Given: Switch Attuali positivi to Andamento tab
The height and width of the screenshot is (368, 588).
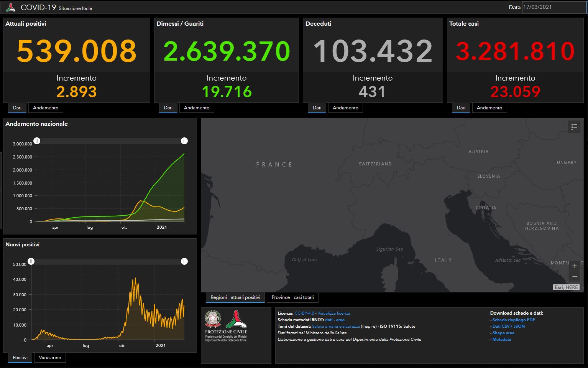Looking at the screenshot, I should point(46,108).
